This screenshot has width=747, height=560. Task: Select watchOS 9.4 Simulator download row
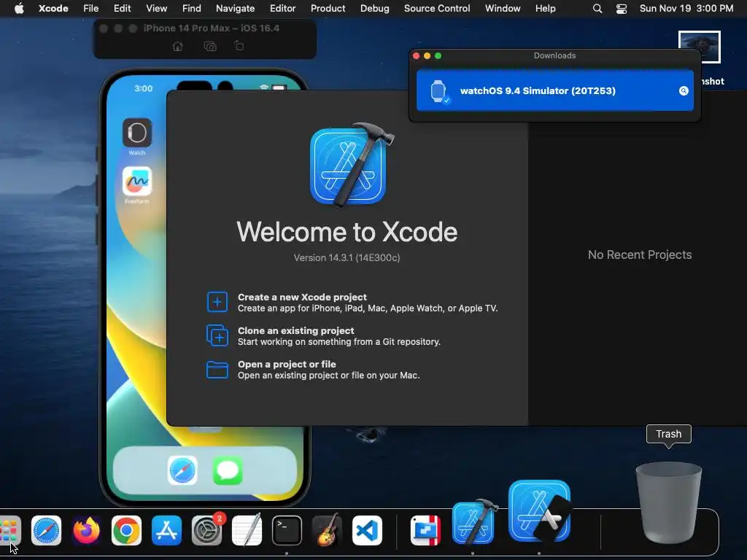[x=555, y=90]
